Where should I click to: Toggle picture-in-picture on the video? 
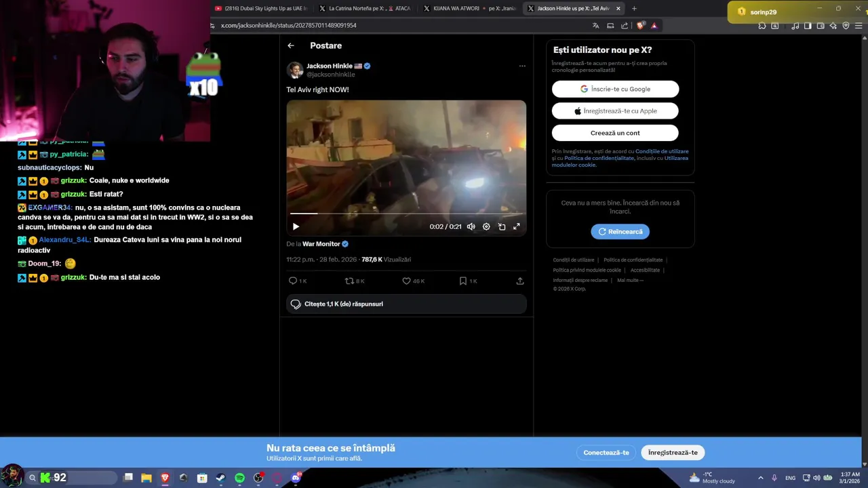coord(502,226)
